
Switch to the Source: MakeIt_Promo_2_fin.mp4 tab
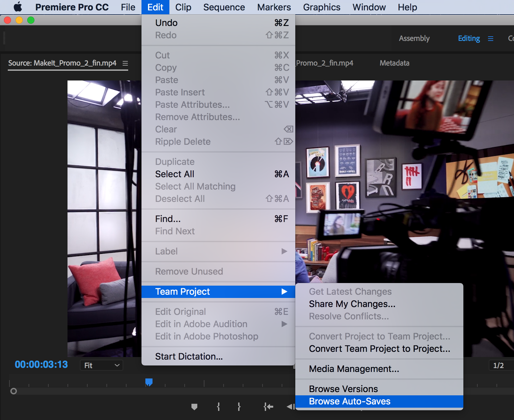[x=62, y=63]
